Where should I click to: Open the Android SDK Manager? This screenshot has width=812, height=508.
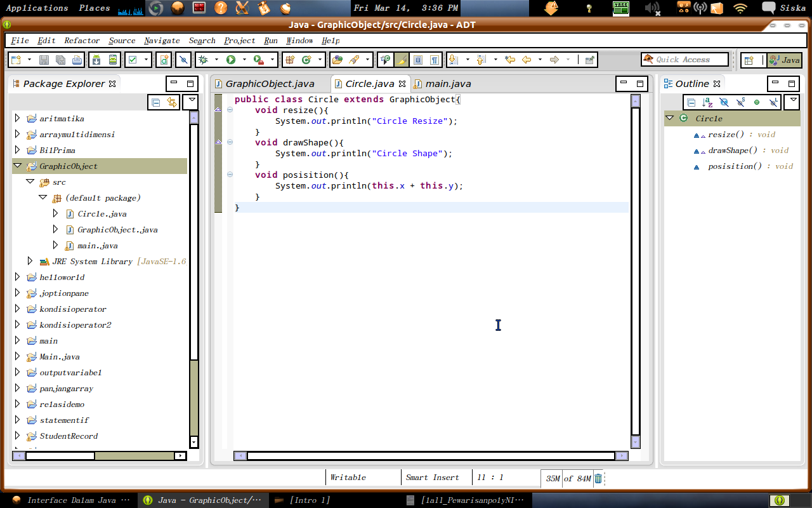96,59
